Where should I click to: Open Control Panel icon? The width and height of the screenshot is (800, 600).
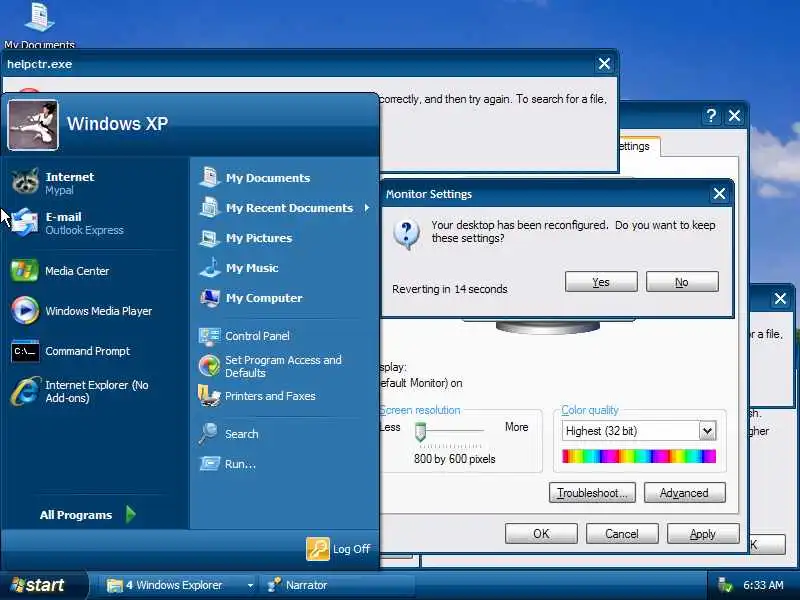209,336
